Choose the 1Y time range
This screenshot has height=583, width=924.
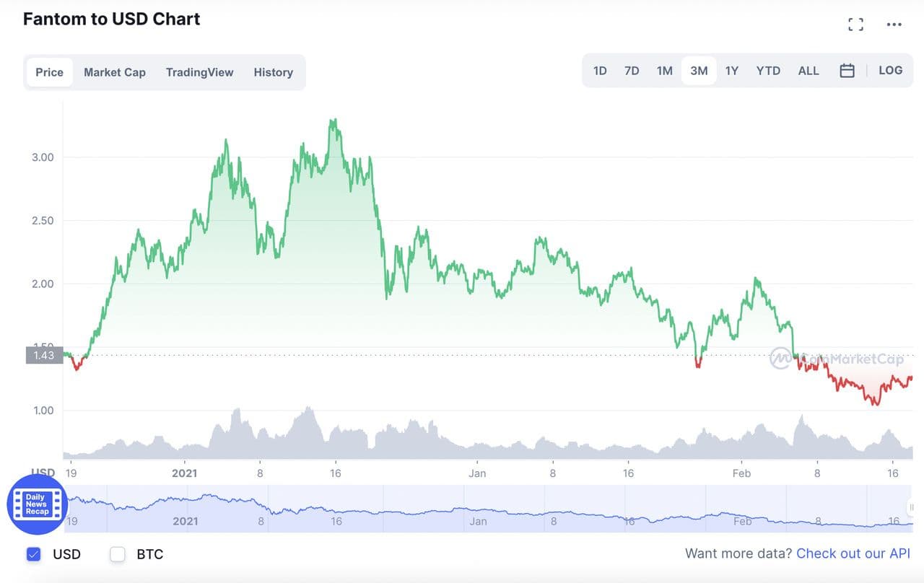point(731,71)
